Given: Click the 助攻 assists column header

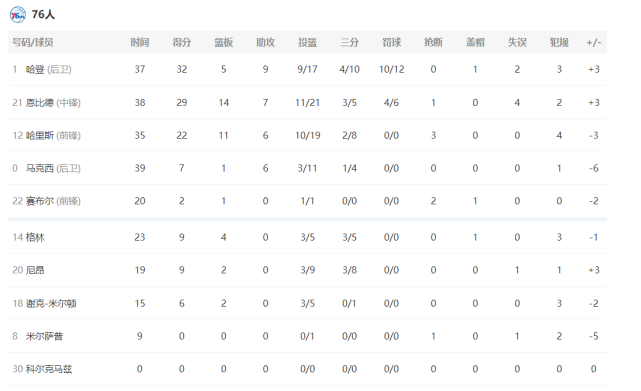Looking at the screenshot, I should 265,43.
